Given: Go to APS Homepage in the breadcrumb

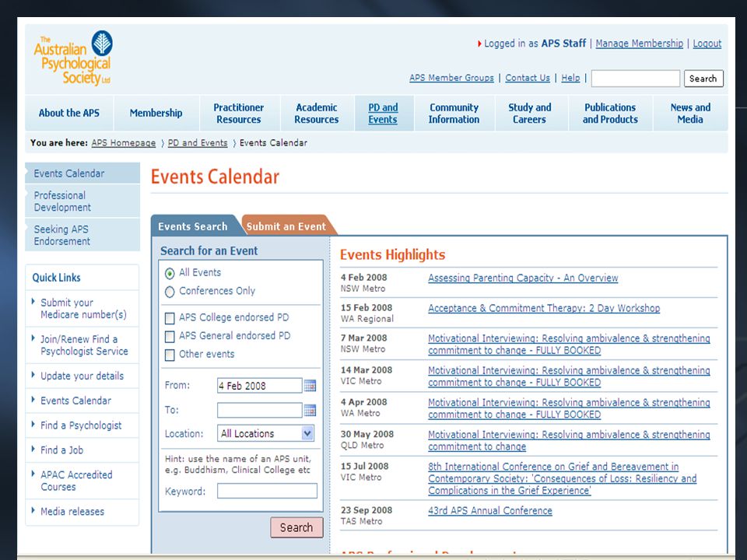Looking at the screenshot, I should point(124,143).
